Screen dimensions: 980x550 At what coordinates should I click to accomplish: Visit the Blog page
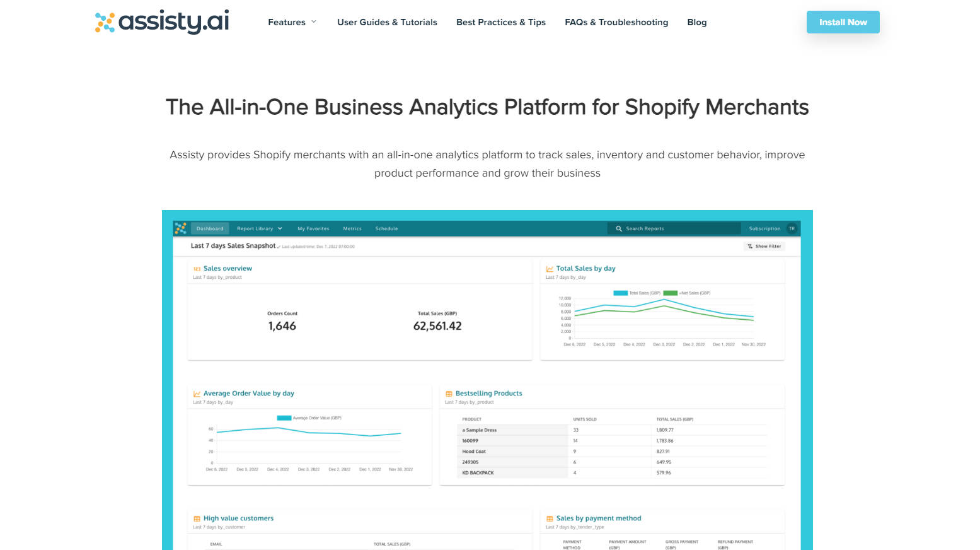(696, 22)
